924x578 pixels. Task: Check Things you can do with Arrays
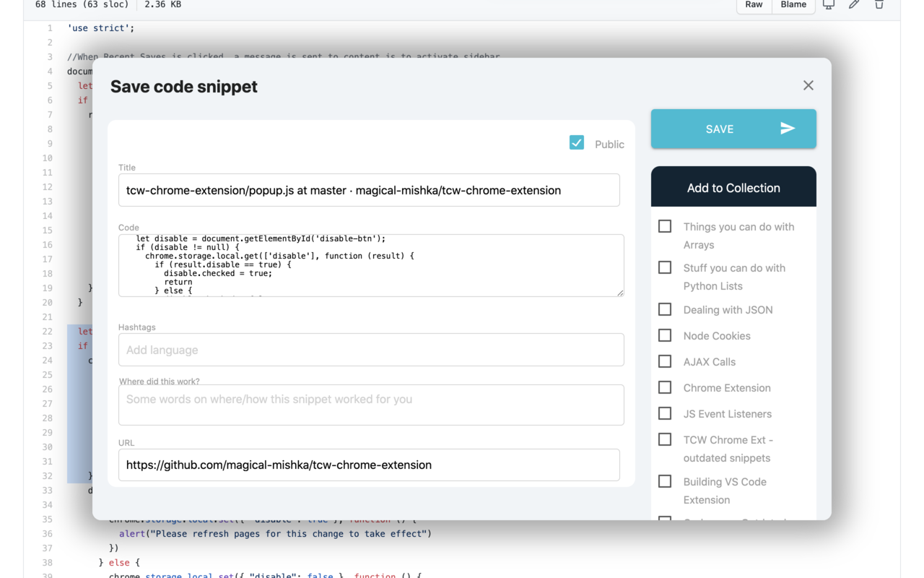click(665, 226)
